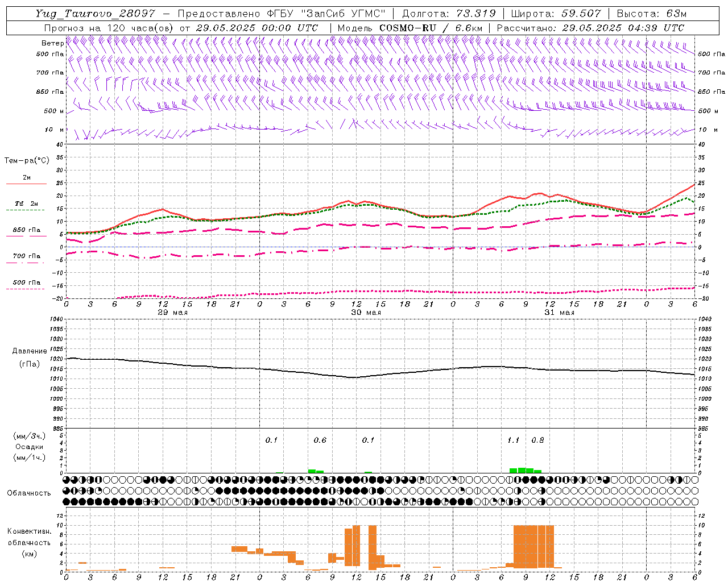Click the 1.1 precipitation value

pyautogui.click(x=514, y=440)
